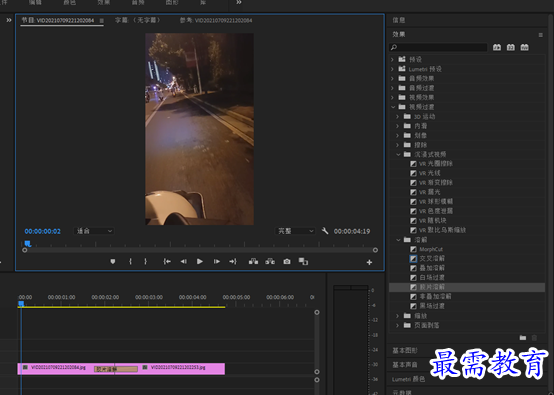Expand the 3D 运动 folder
The height and width of the screenshot is (395, 554).
coord(397,116)
